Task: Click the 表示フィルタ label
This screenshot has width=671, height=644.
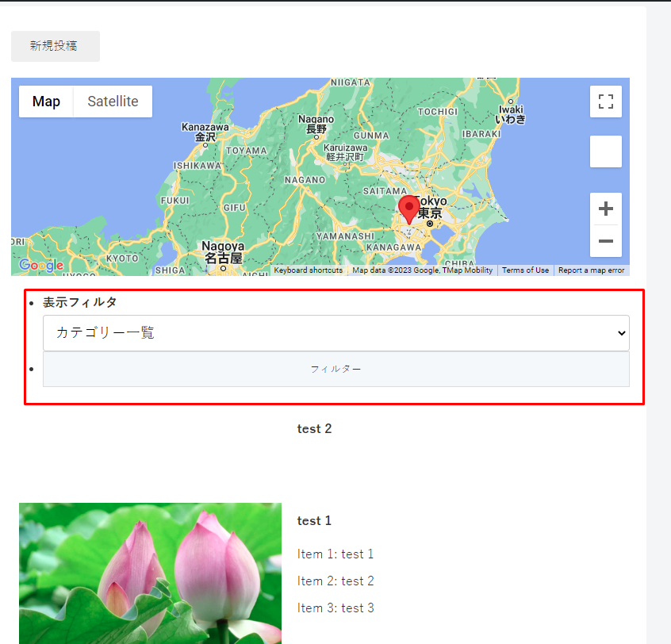Action: 79,302
